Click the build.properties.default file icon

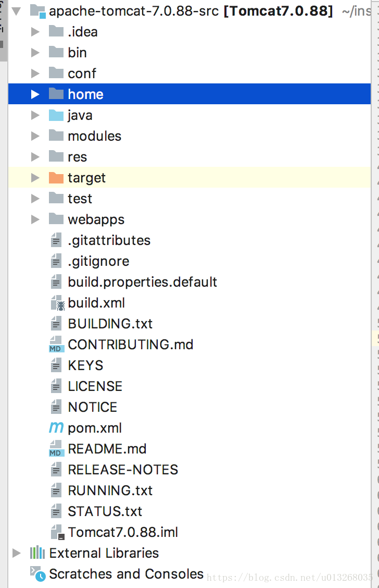(x=56, y=281)
